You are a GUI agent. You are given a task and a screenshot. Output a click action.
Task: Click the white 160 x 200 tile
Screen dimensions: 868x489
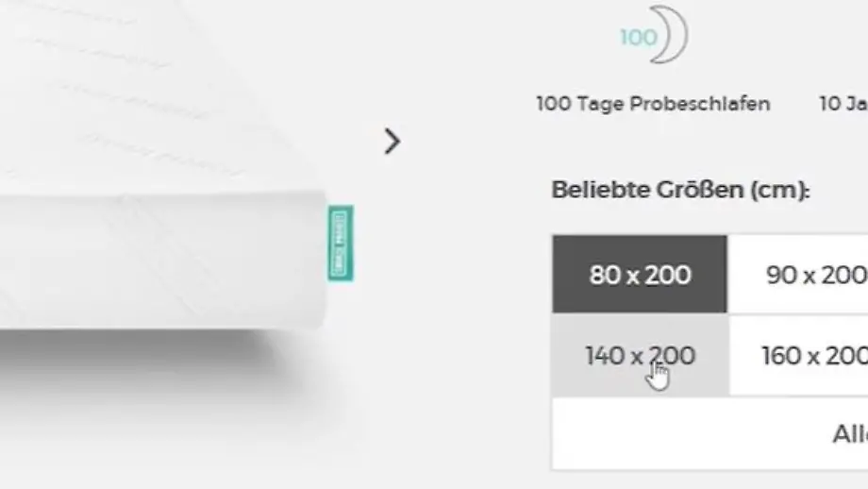click(x=799, y=355)
